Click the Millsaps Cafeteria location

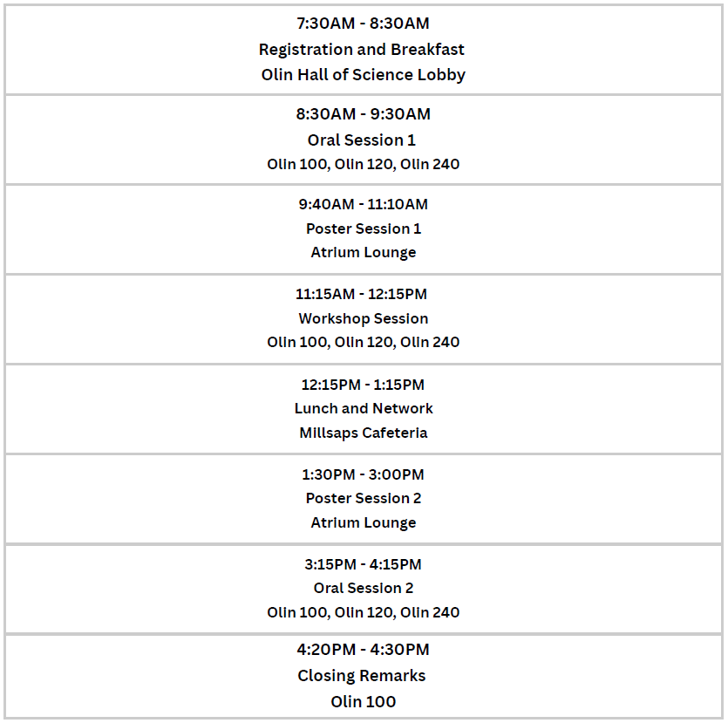(363, 433)
